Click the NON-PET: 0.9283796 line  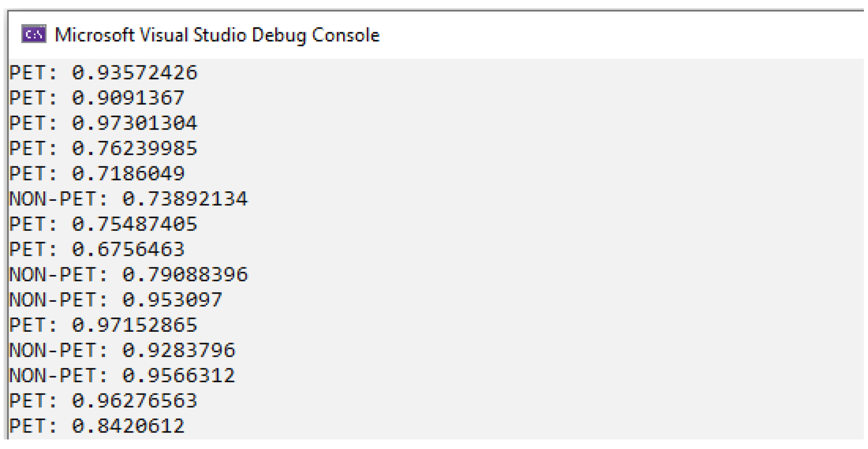pyautogui.click(x=122, y=350)
